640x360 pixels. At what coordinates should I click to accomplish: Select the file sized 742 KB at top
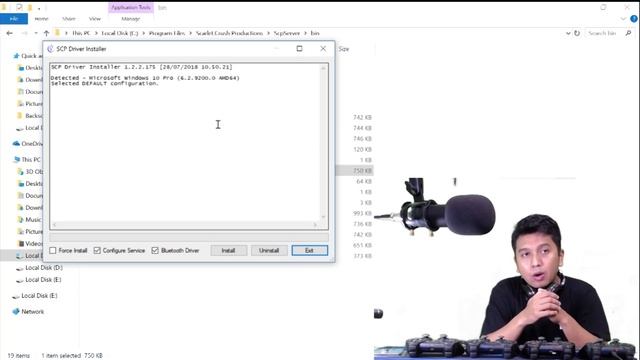(362, 118)
